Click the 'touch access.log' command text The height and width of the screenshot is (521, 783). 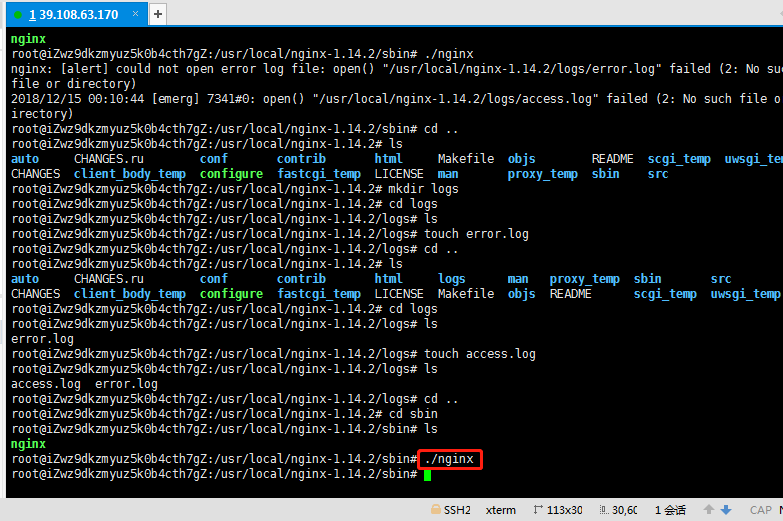pos(480,354)
